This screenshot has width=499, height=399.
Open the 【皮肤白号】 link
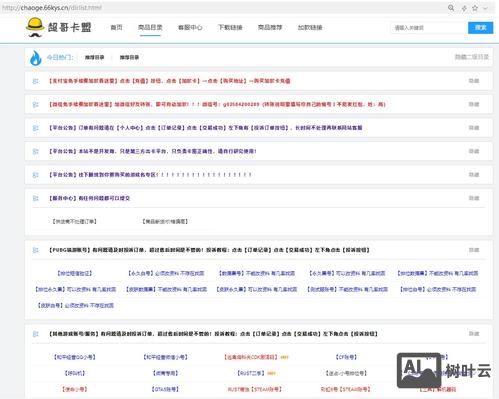75,305
